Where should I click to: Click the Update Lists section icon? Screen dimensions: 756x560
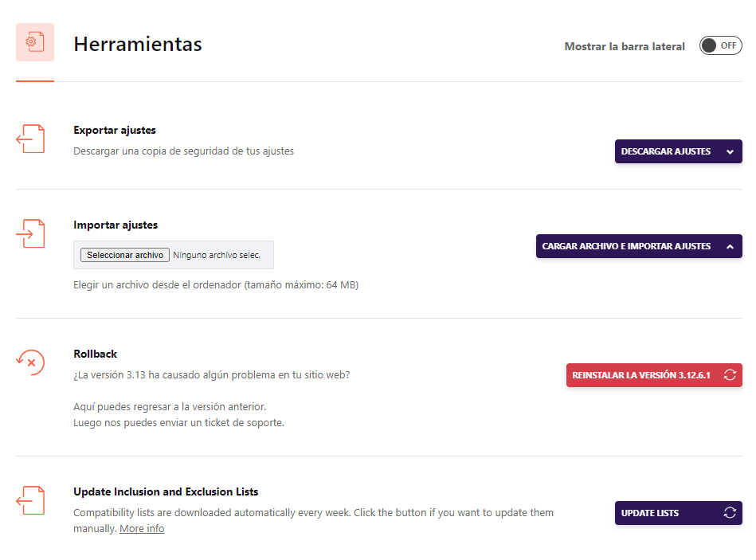30,500
